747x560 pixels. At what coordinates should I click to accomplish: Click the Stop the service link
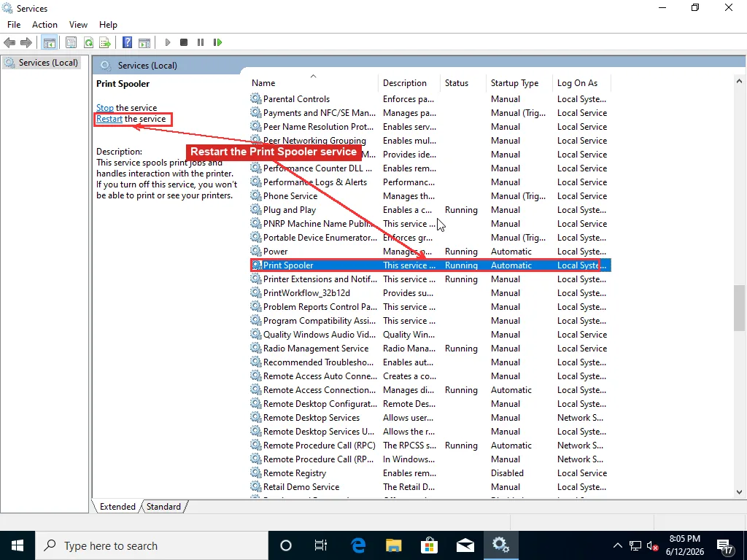tap(105, 108)
